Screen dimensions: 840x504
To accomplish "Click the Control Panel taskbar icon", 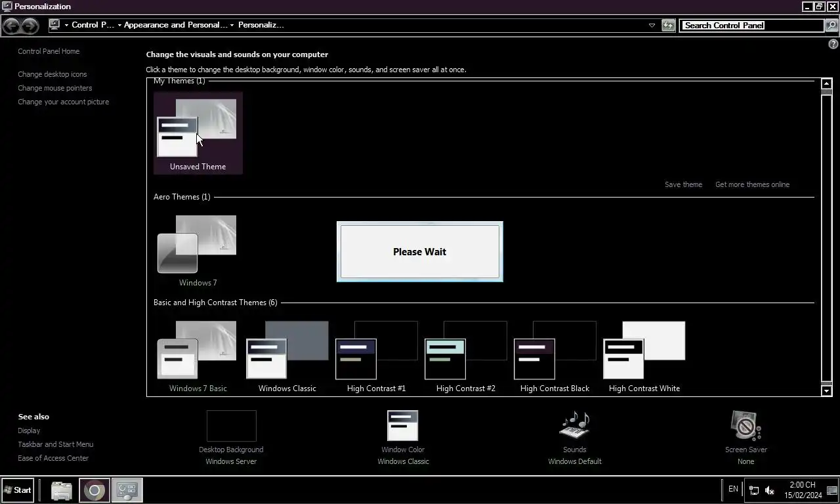I will click(127, 490).
